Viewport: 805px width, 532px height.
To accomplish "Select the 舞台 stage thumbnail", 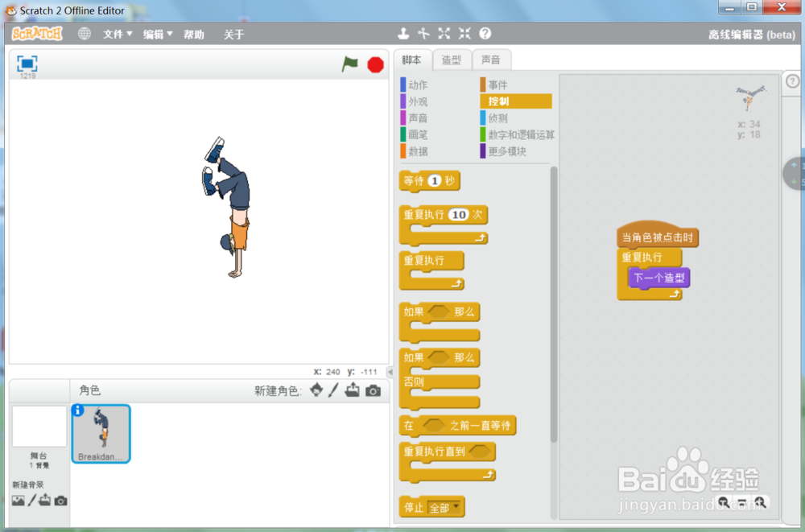I will tap(39, 427).
